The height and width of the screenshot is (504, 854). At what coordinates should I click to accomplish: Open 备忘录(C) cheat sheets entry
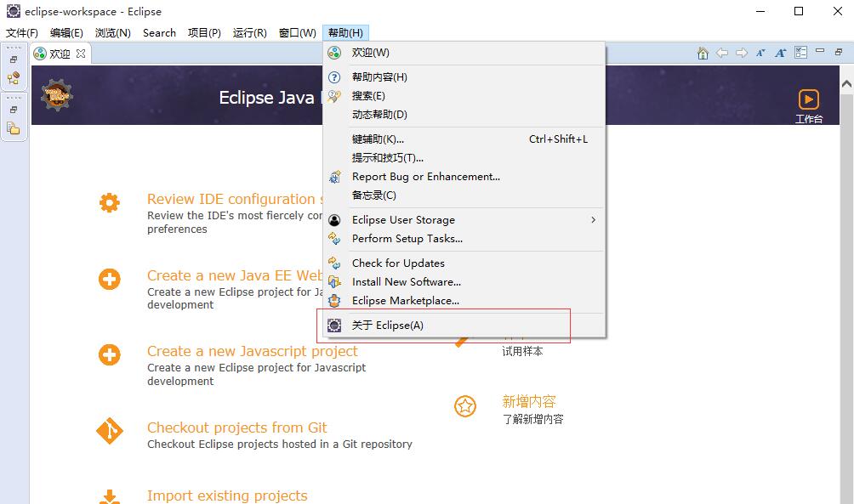(464, 195)
